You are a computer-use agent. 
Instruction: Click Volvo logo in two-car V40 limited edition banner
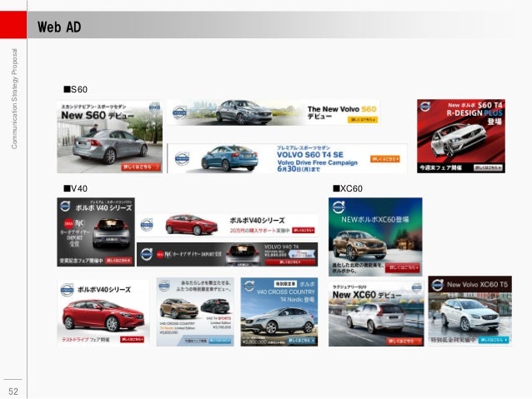click(164, 285)
